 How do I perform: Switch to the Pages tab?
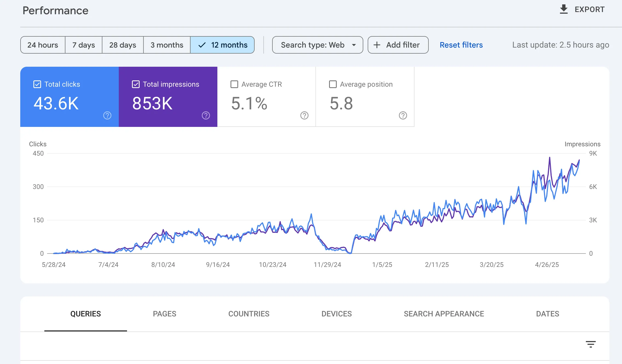(165, 314)
